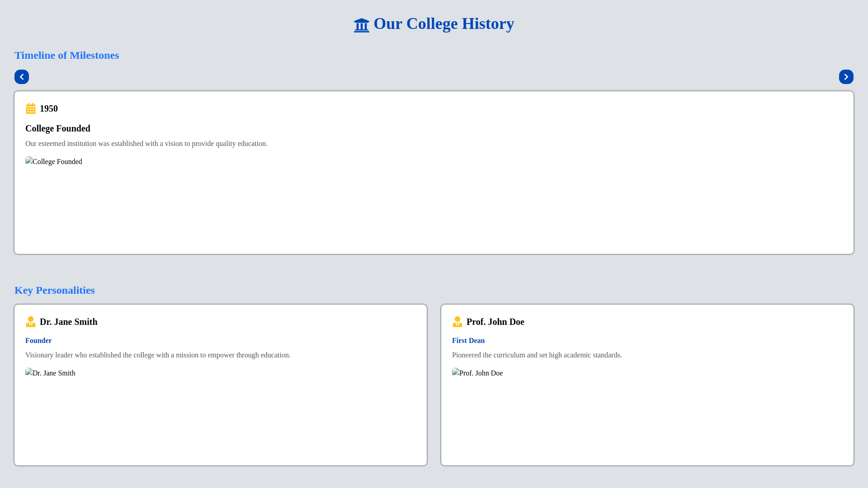The height and width of the screenshot is (488, 868).
Task: Click the university building icon in header
Action: [361, 25]
